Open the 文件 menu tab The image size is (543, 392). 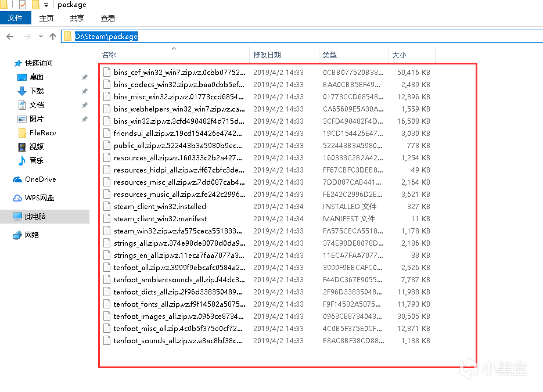(15, 18)
